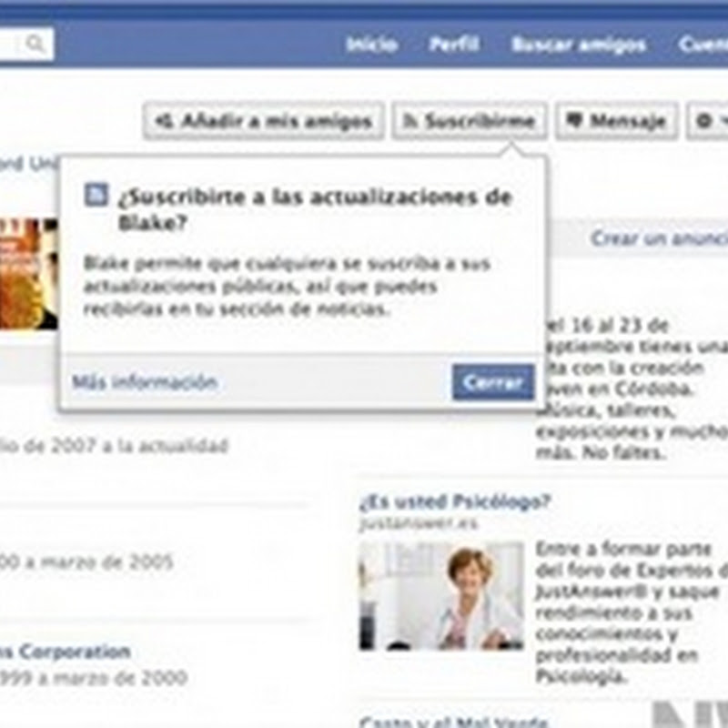Click the search magnifier icon
This screenshot has height=728, width=728.
tap(35, 44)
